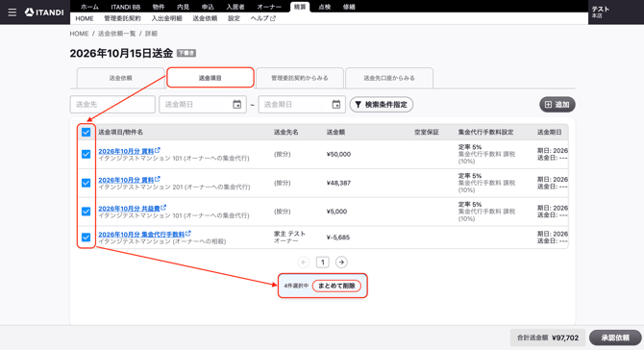The image size is (644, 350).
Task: Open 管理委託契約 sub-menu
Action: click(122, 18)
